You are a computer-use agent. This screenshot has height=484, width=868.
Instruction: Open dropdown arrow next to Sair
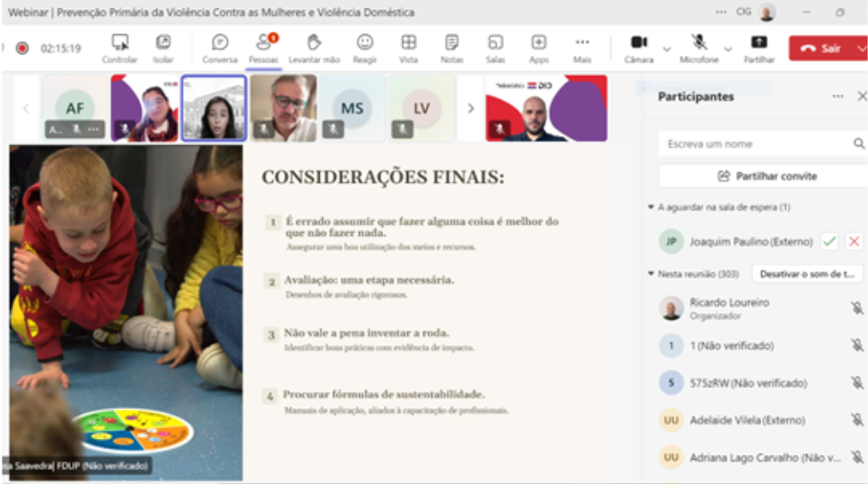[x=860, y=48]
